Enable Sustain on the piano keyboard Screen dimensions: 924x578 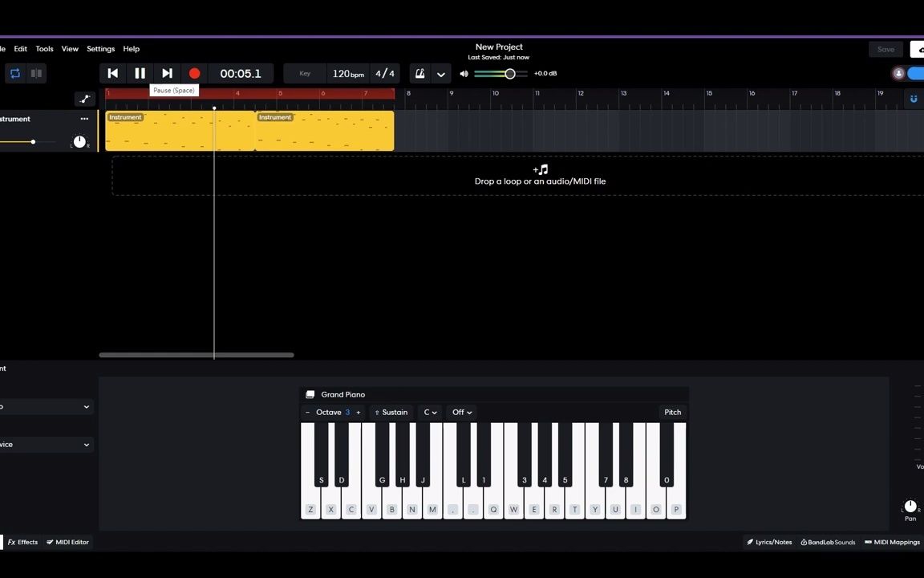(391, 412)
